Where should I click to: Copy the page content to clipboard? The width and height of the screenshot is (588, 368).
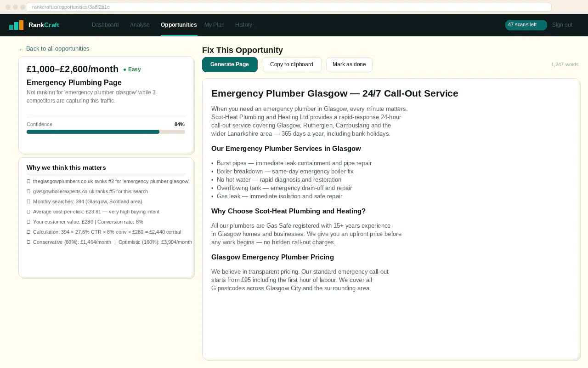[292, 64]
